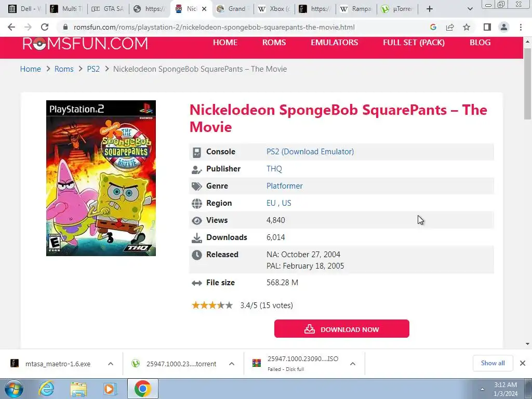Rate the game using the stars
The image size is (532, 399).
click(212, 305)
